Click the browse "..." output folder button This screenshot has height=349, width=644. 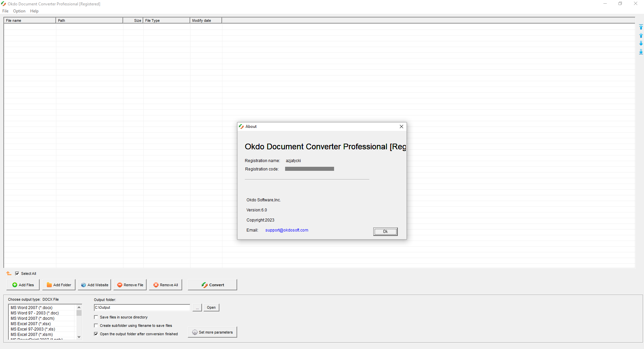point(197,308)
